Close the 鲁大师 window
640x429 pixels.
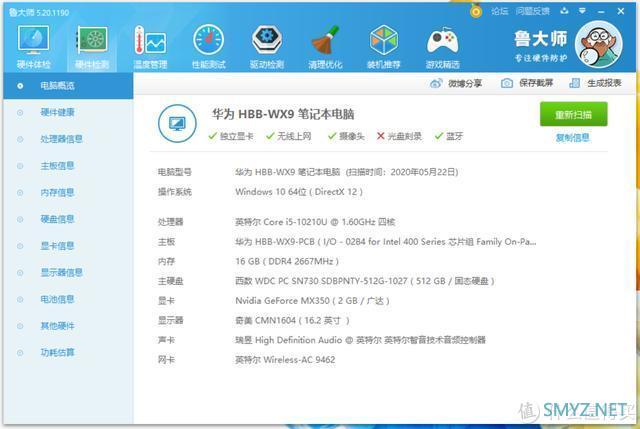pyautogui.click(x=621, y=11)
